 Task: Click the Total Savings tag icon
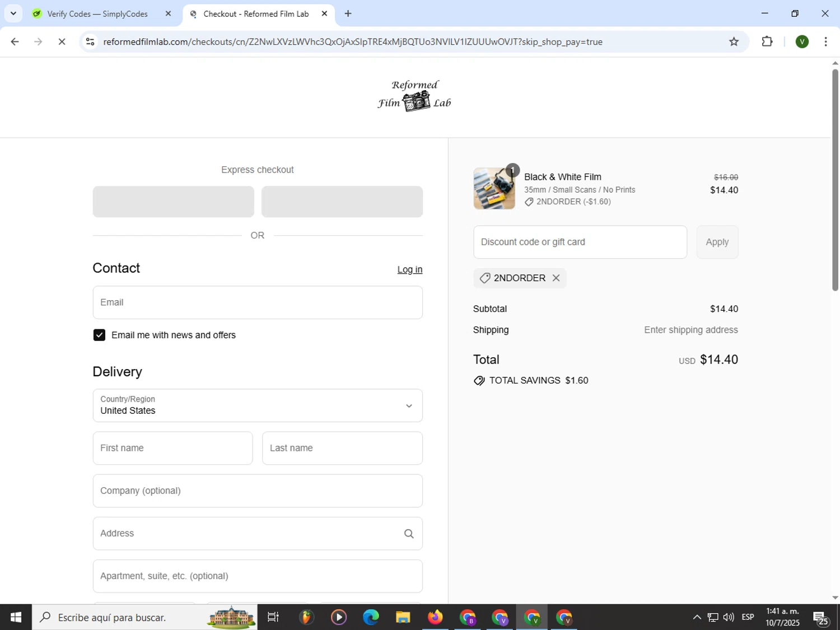click(x=479, y=381)
